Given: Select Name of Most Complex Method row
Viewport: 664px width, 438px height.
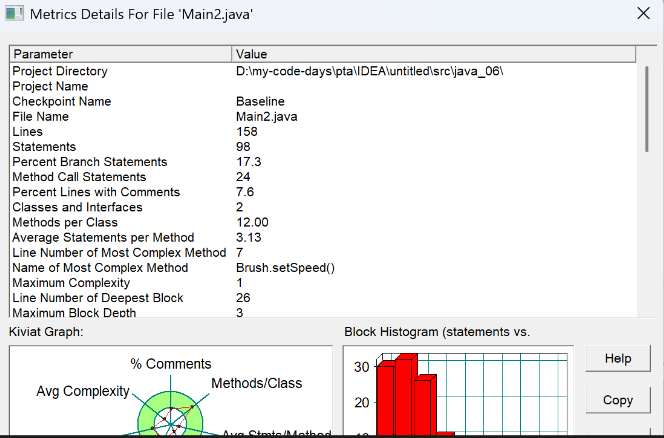Looking at the screenshot, I should (323, 268).
